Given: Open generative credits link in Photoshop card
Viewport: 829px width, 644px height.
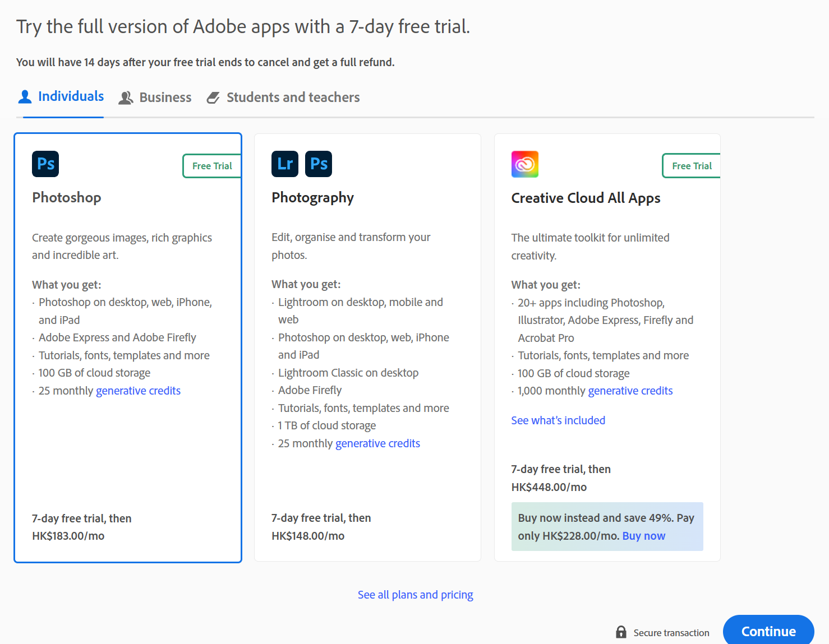Looking at the screenshot, I should [x=138, y=391].
